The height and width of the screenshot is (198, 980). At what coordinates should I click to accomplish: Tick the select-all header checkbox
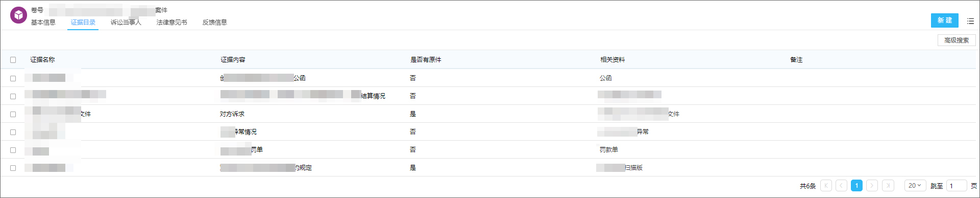coord(13,60)
